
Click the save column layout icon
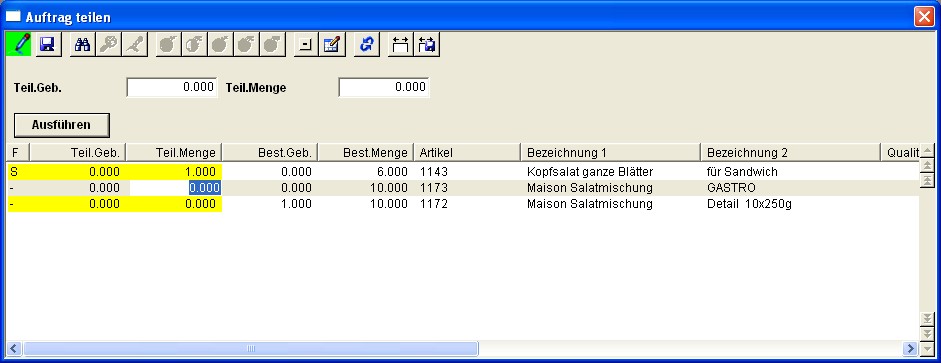tap(427, 45)
